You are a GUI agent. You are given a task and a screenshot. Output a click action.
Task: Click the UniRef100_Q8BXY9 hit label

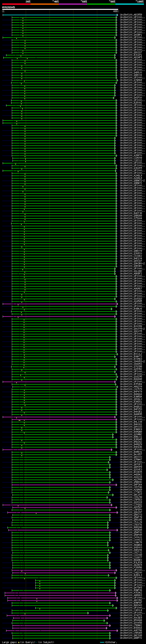131,251
